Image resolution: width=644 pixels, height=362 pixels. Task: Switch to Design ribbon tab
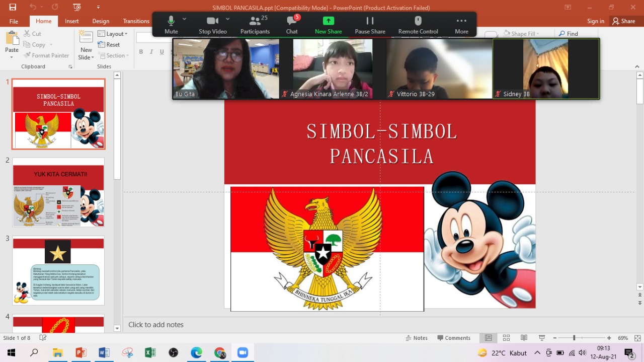coord(101,21)
